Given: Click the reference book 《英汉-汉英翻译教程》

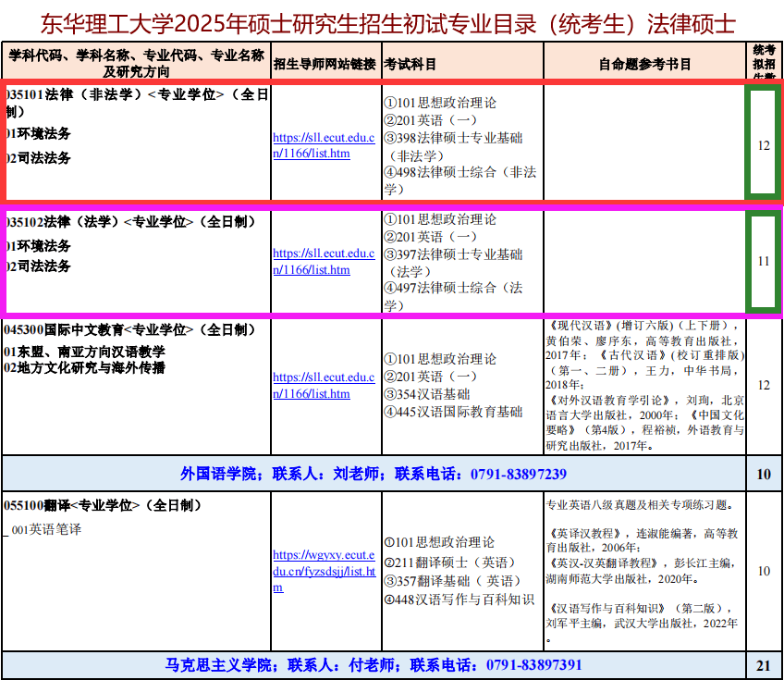Looking at the screenshot, I should coord(604,563).
